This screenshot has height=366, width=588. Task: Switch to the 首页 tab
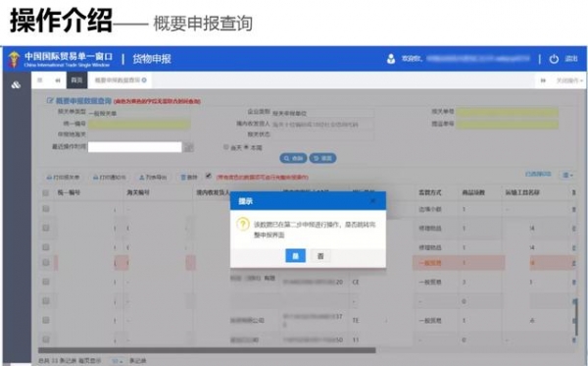[76, 80]
